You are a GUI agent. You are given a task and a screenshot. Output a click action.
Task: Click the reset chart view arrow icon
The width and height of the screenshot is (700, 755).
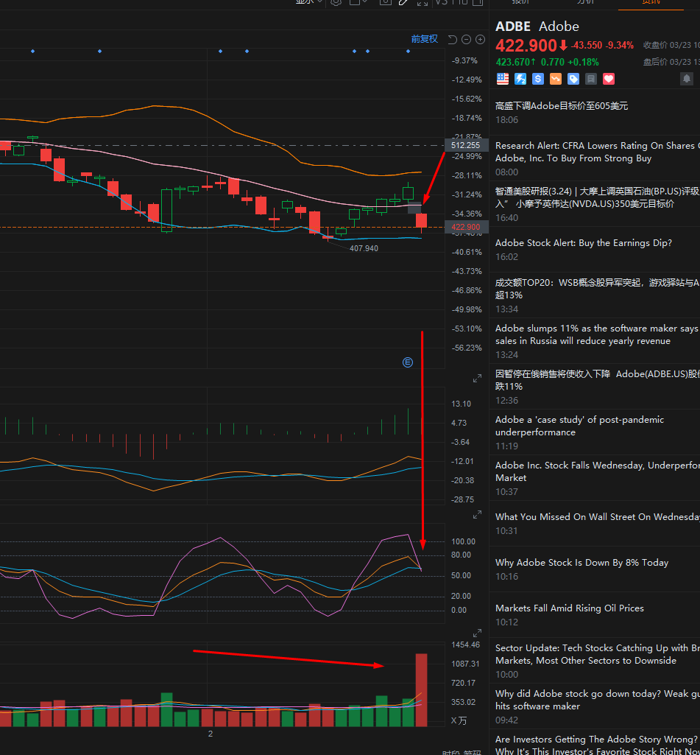tap(452, 40)
